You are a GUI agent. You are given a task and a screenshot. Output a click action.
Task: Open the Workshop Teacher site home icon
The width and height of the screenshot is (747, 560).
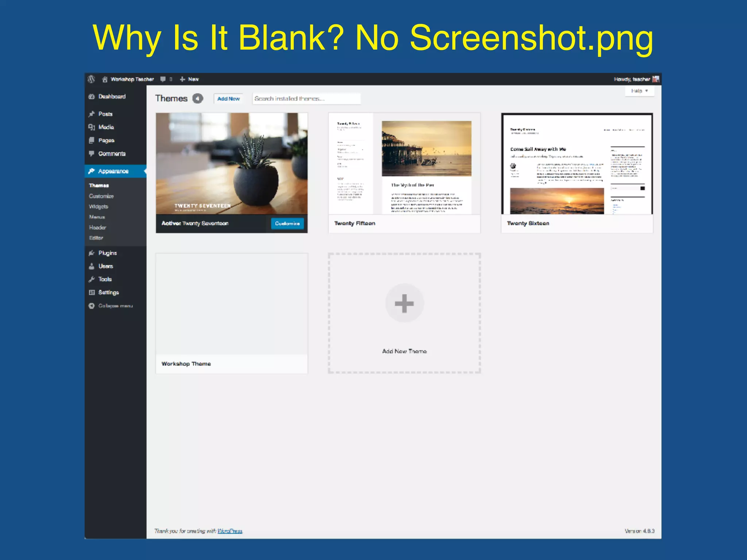(x=105, y=79)
